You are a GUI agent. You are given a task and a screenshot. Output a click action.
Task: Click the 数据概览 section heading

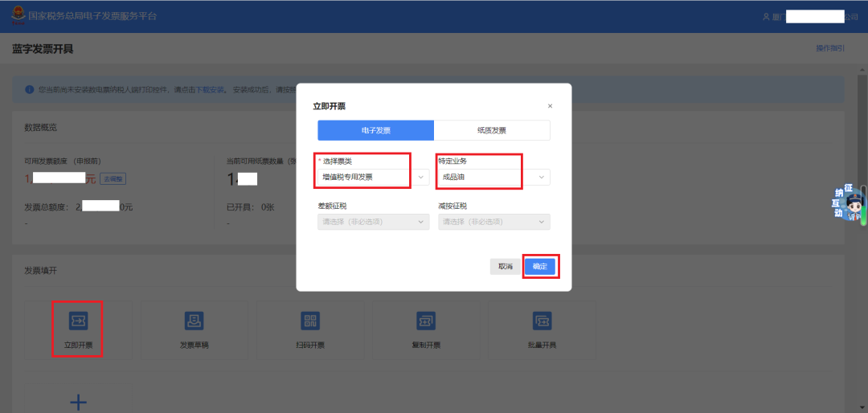[x=40, y=127]
